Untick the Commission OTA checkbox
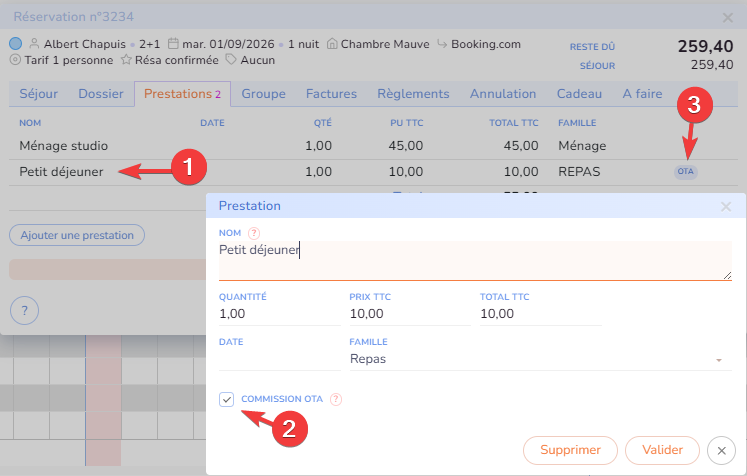Screen dimensions: 747x476 tap(227, 399)
